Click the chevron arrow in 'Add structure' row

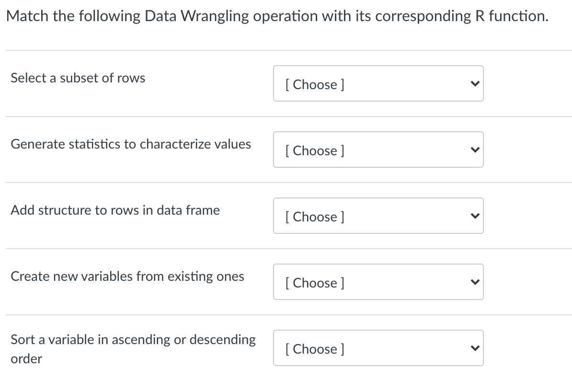(x=474, y=216)
